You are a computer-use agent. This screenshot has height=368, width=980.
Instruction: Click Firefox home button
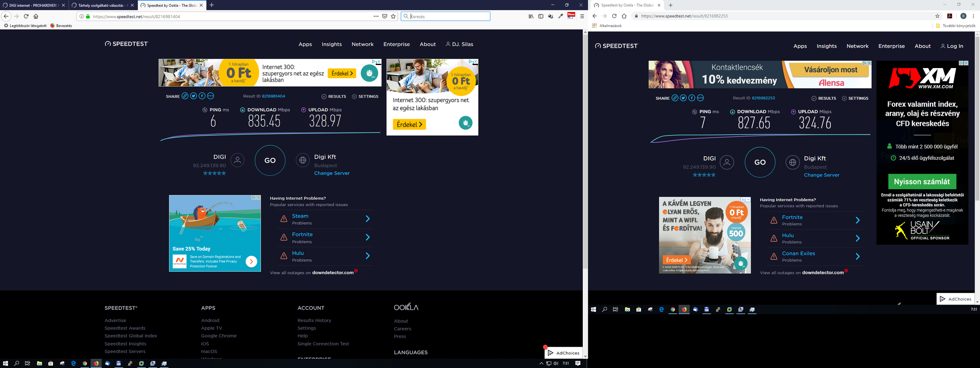pyautogui.click(x=36, y=16)
